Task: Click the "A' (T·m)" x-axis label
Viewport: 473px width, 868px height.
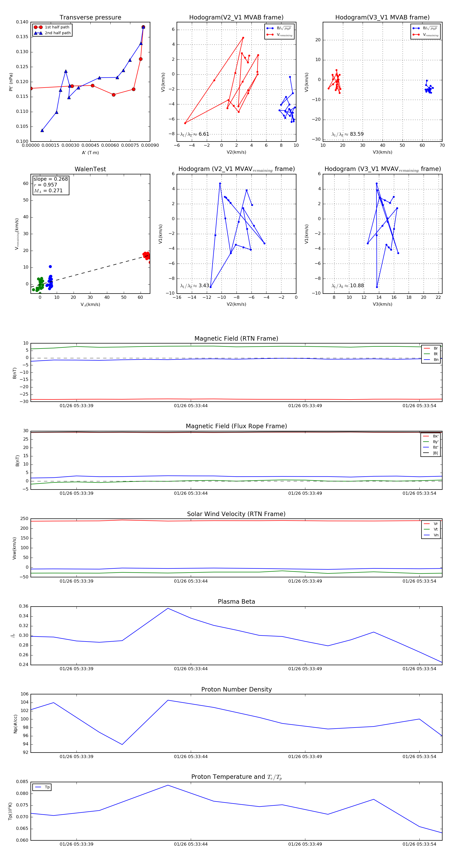Action: point(90,153)
